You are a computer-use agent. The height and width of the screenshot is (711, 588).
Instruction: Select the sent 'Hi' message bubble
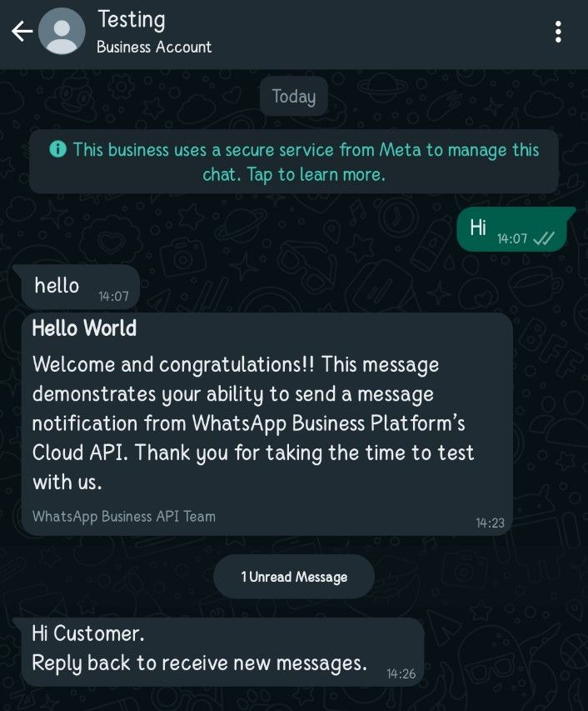(513, 229)
